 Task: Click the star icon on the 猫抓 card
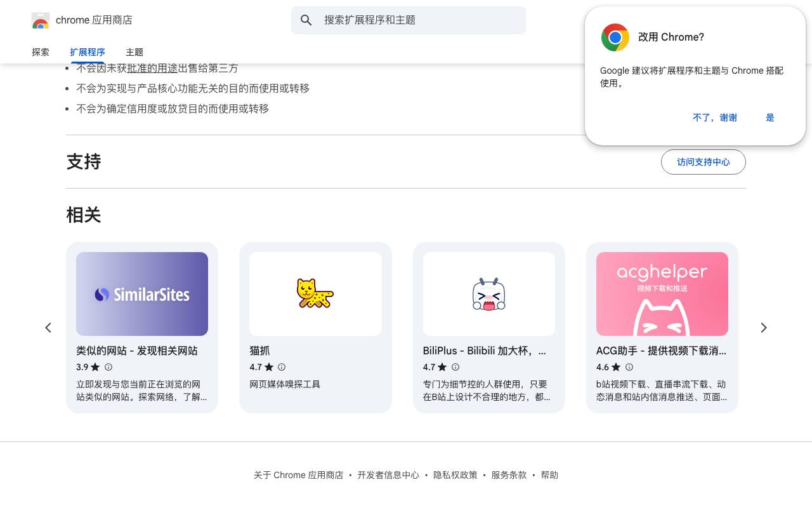point(269,367)
